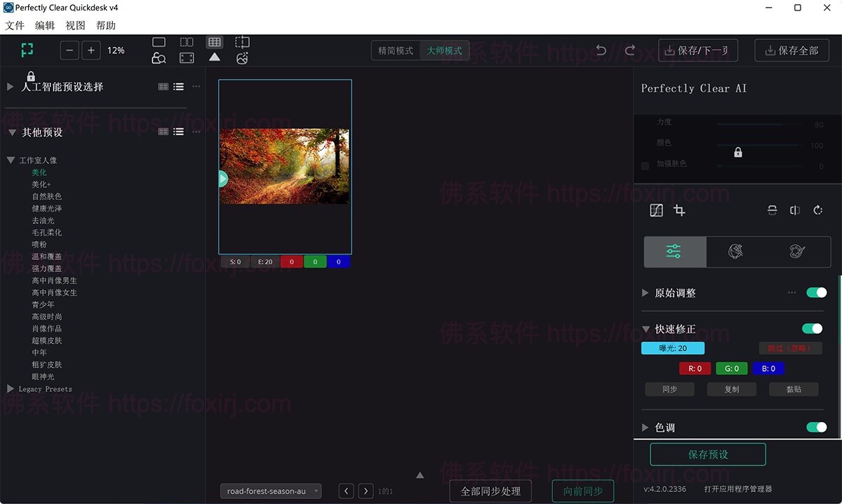Click the 保存预设 button
Image resolution: width=842 pixels, height=504 pixels.
(x=707, y=454)
